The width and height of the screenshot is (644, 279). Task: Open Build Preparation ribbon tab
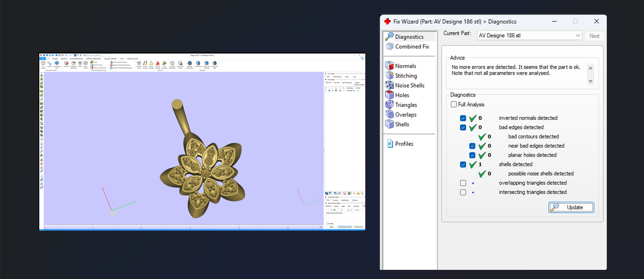click(76, 59)
